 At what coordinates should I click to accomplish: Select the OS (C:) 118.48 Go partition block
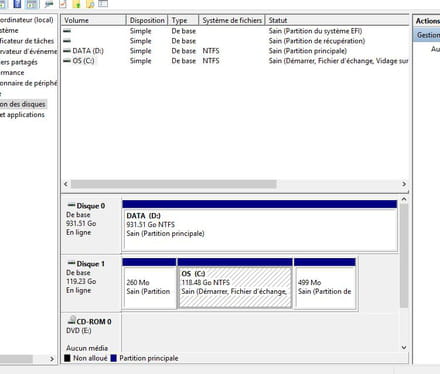tap(235, 284)
